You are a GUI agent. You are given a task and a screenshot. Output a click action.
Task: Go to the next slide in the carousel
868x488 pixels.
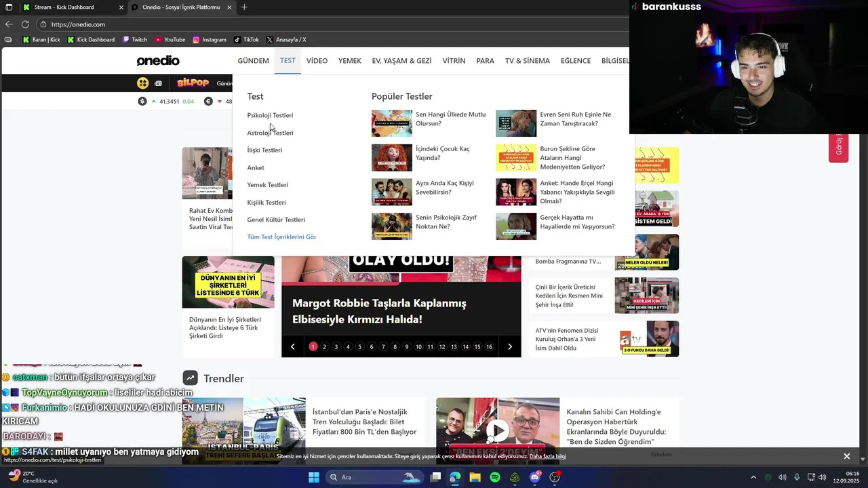click(510, 346)
